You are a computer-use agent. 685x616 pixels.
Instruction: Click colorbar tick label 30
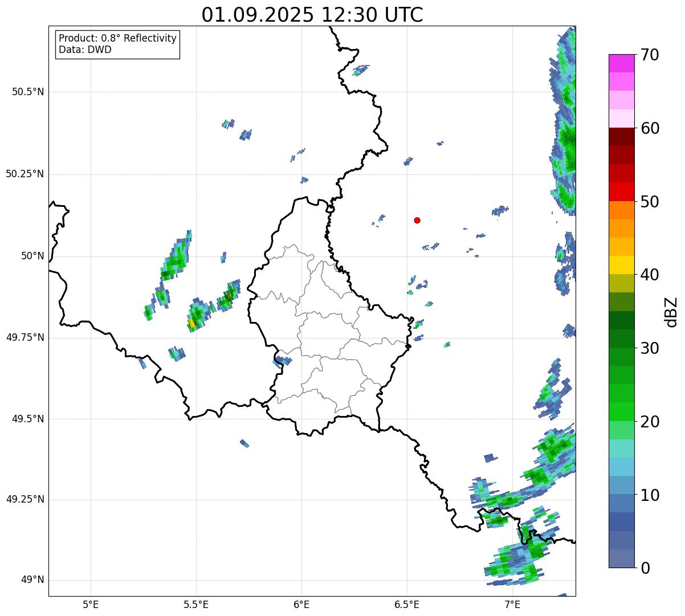click(x=650, y=348)
